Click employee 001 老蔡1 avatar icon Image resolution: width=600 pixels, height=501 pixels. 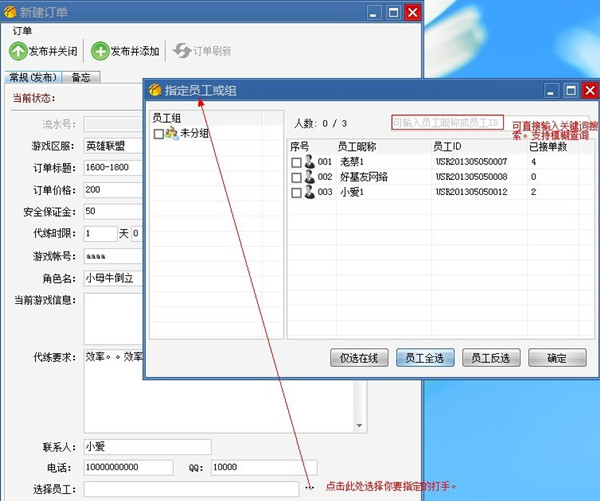310,162
